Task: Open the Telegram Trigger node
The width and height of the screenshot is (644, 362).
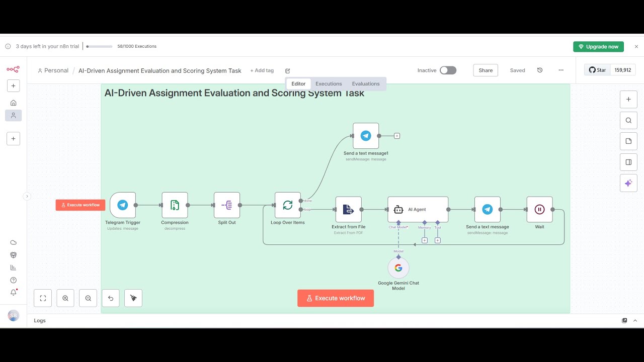Action: pos(123,205)
